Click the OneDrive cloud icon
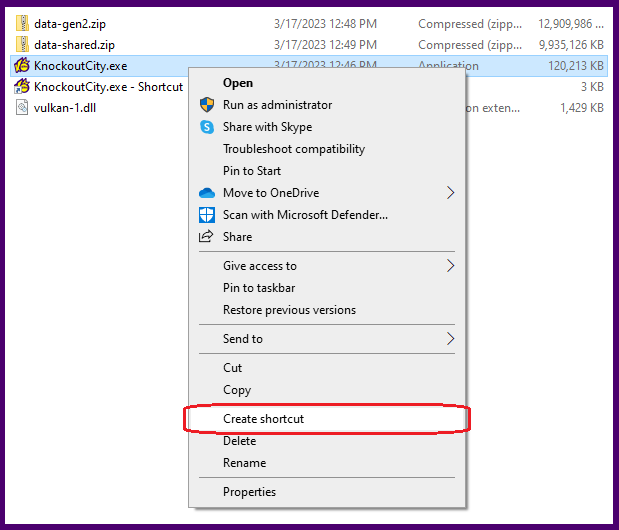This screenshot has width=619, height=530. 207,193
